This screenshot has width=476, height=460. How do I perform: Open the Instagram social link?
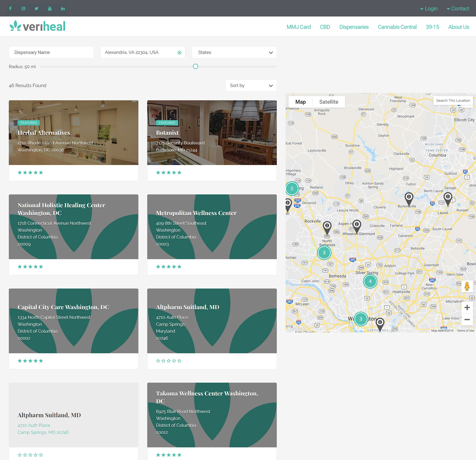[x=23, y=8]
